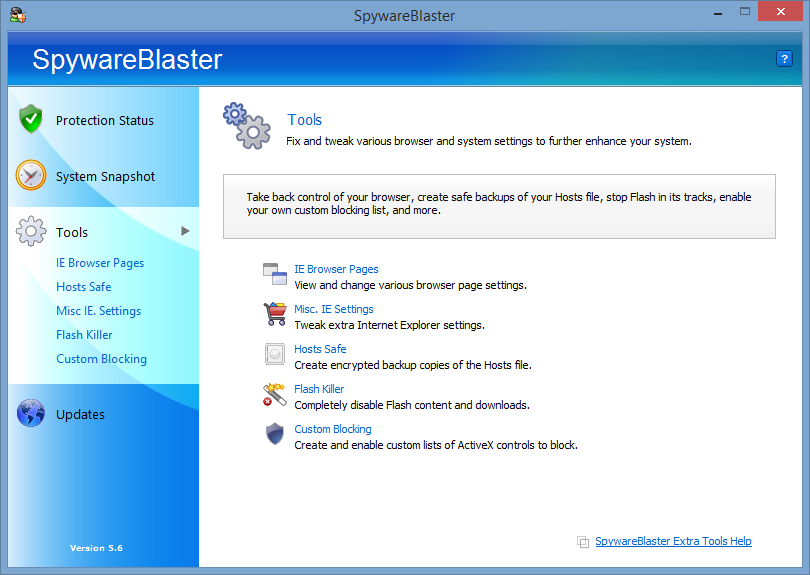Click the IE Browser Pages link in main panel

pyautogui.click(x=336, y=269)
